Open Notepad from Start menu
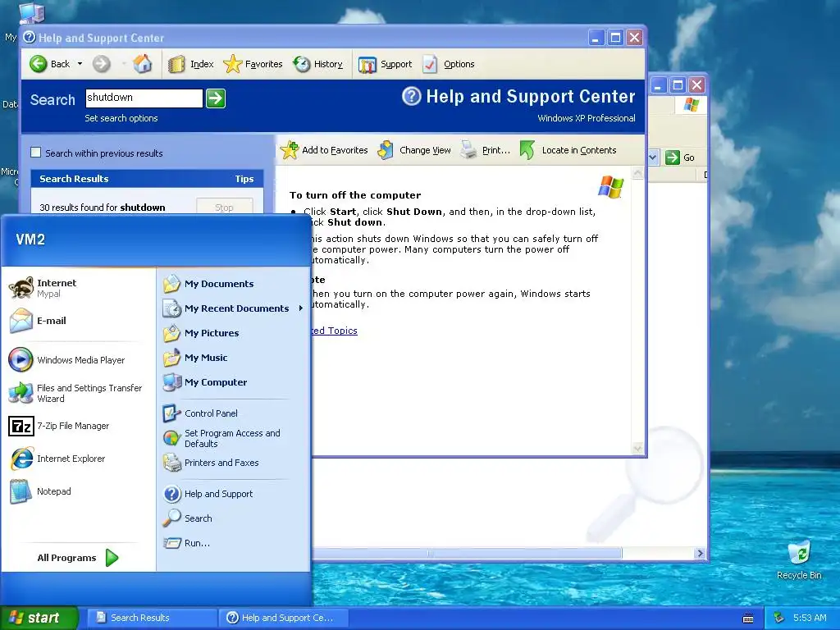840x630 pixels. (x=78, y=491)
